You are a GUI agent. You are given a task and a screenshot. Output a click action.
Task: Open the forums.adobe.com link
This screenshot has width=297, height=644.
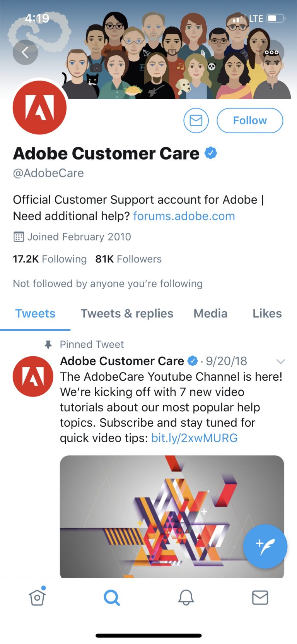point(184,216)
